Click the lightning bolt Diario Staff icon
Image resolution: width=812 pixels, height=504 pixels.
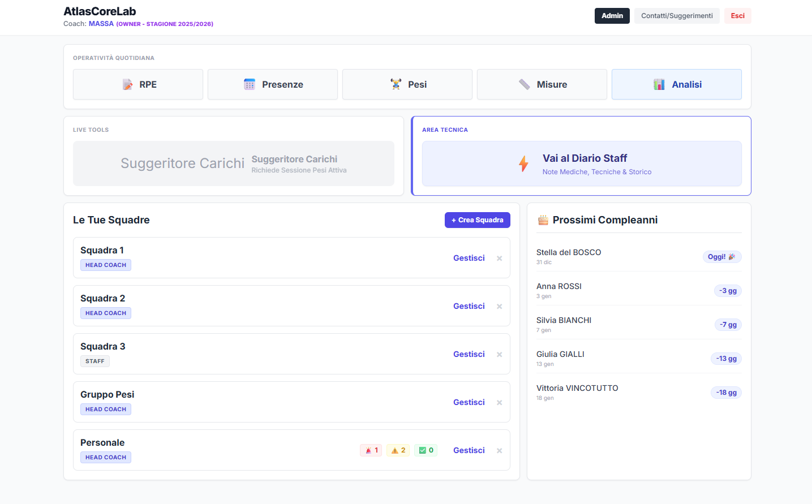point(523,163)
